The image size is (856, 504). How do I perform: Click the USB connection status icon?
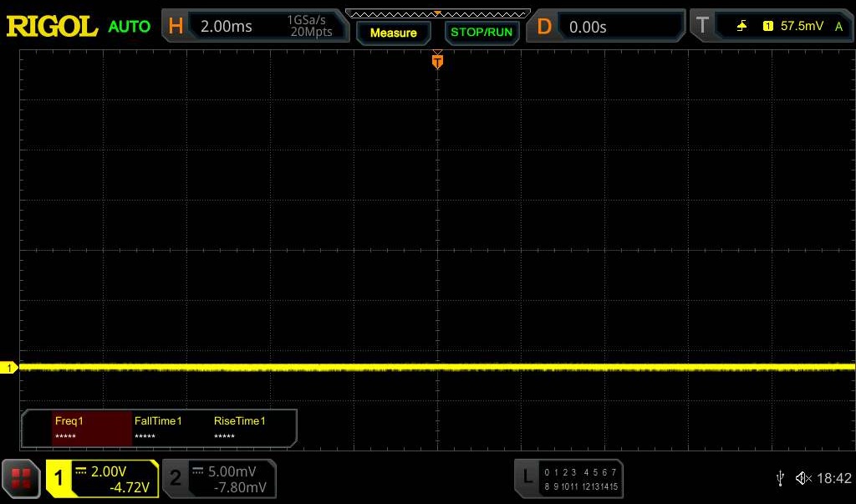click(780, 478)
